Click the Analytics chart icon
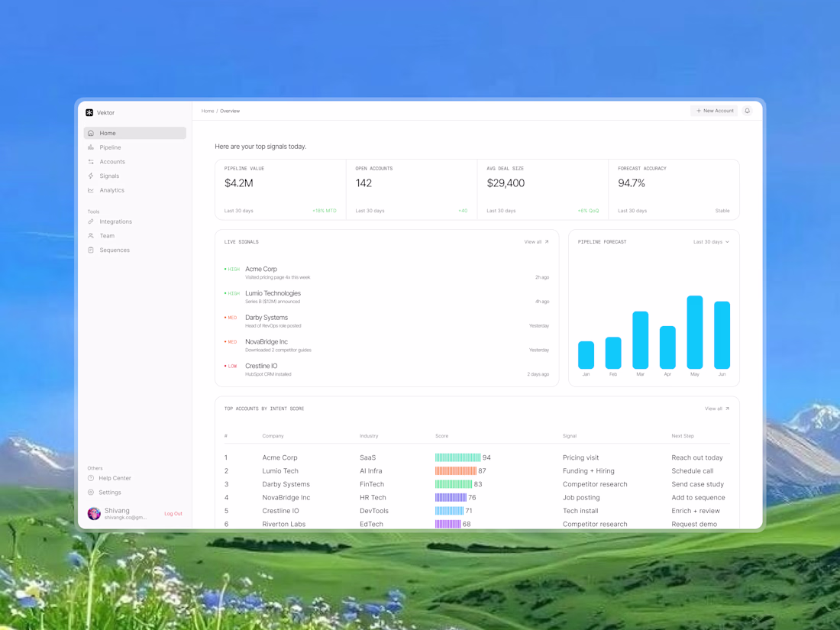The height and width of the screenshot is (630, 840). click(91, 190)
